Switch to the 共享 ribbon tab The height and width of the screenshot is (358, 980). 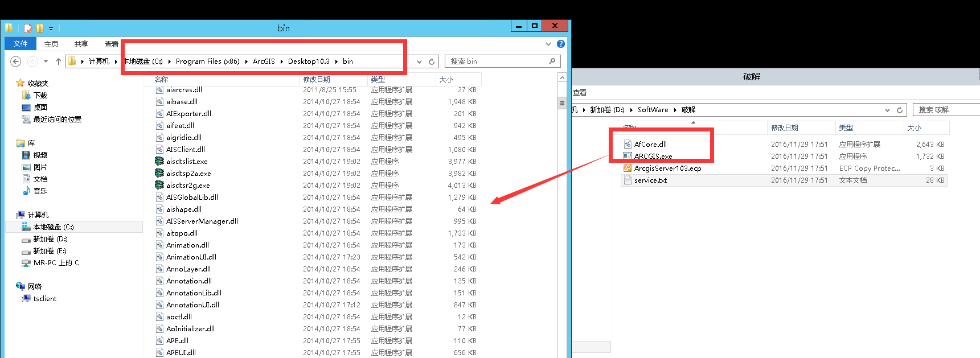pyautogui.click(x=81, y=44)
